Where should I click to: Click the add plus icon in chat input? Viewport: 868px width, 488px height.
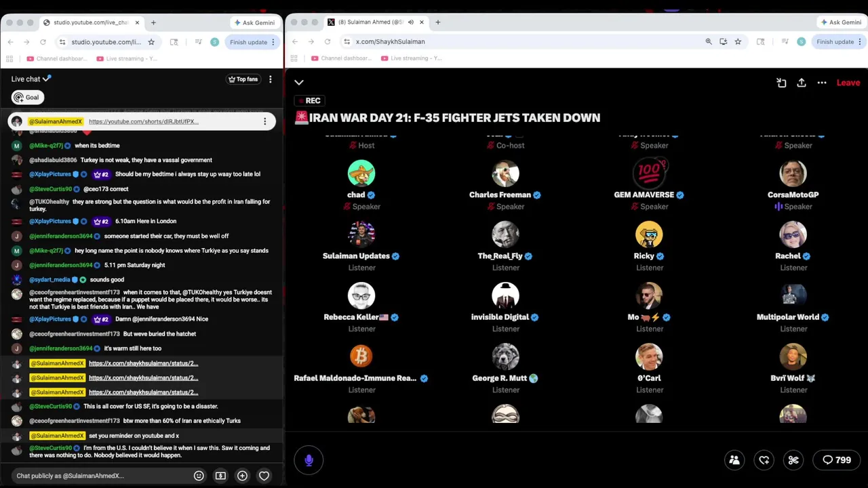[x=242, y=476]
